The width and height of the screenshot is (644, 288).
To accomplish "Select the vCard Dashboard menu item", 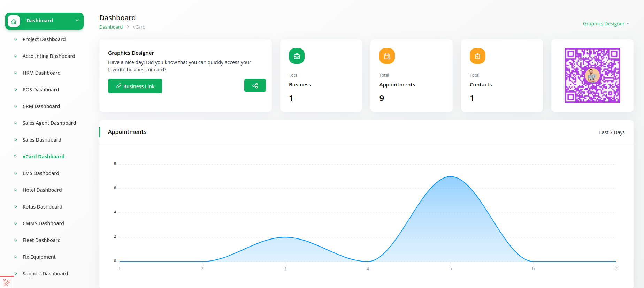I will coord(44,157).
